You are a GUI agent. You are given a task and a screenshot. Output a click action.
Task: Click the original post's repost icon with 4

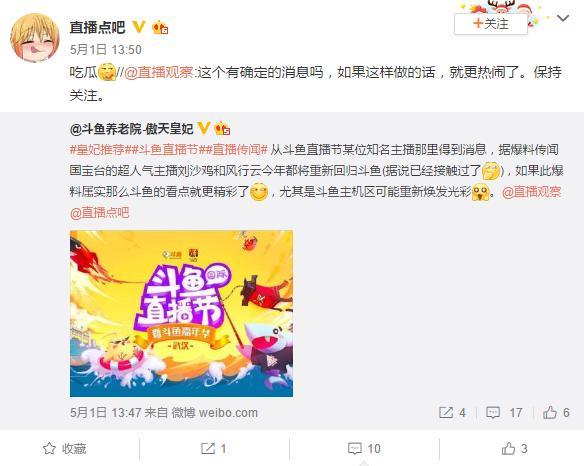(452, 412)
